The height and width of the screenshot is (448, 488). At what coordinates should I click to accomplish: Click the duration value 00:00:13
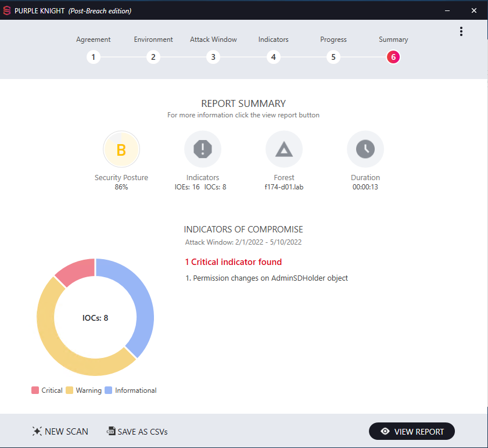(365, 187)
